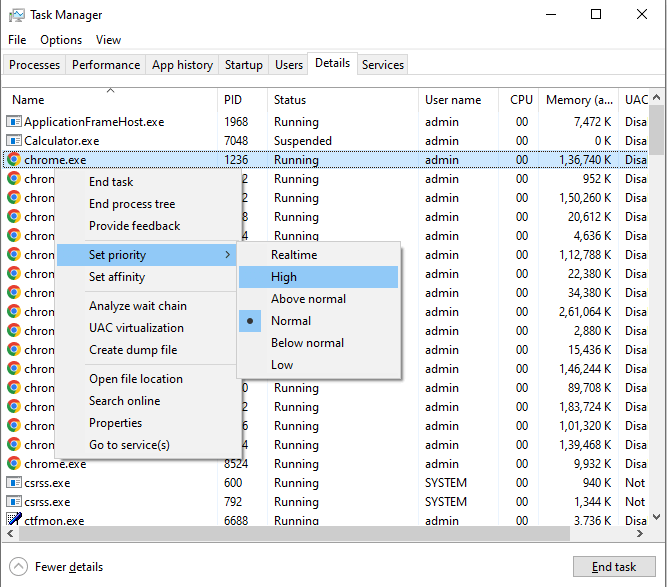Click the csrss.exe PID 600 icon
The image size is (667, 587).
tap(14, 483)
